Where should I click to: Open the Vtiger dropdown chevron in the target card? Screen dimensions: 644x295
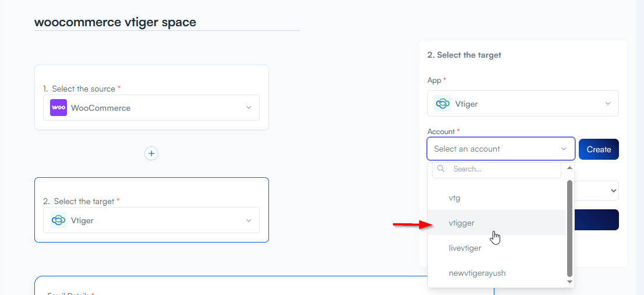click(x=249, y=220)
